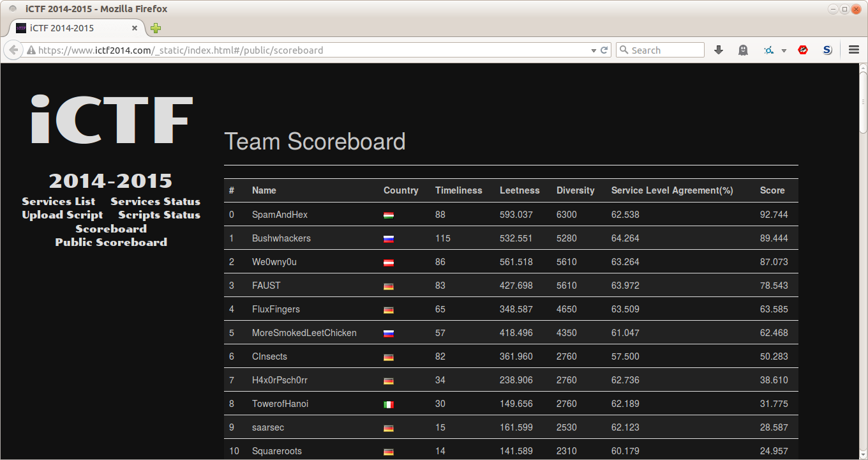Viewport: 868px width, 460px height.
Task: Open the Scoreboard sidebar link
Action: coord(111,229)
